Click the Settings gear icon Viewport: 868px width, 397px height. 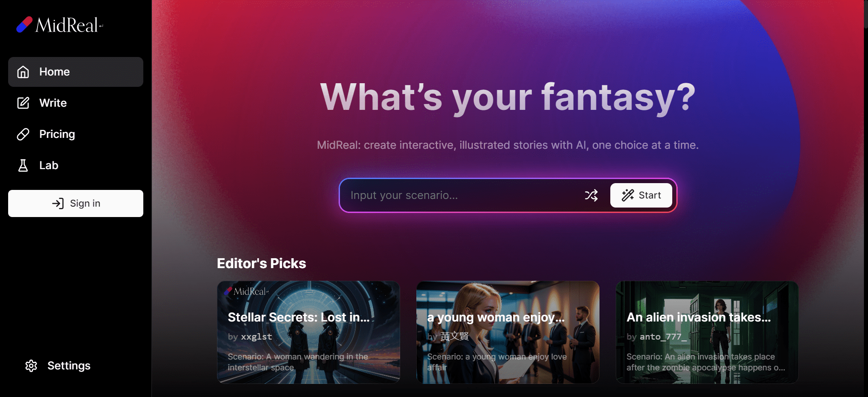[x=31, y=366]
